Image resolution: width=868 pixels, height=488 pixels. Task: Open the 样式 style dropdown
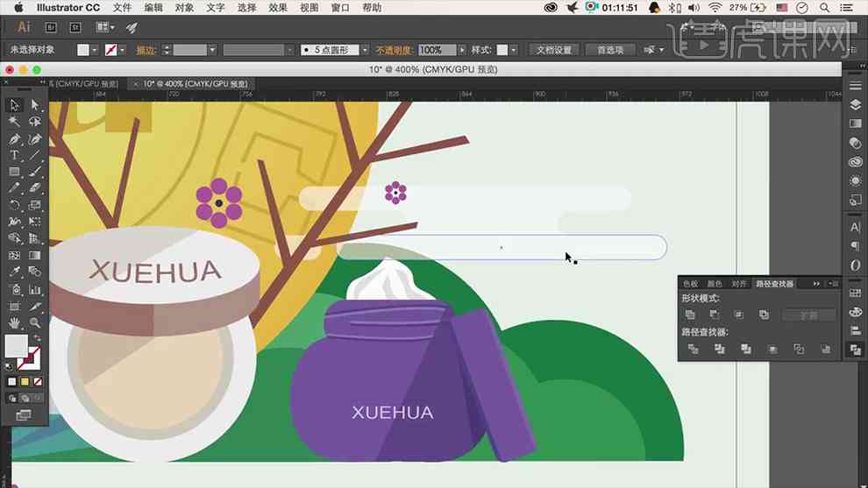click(514, 50)
